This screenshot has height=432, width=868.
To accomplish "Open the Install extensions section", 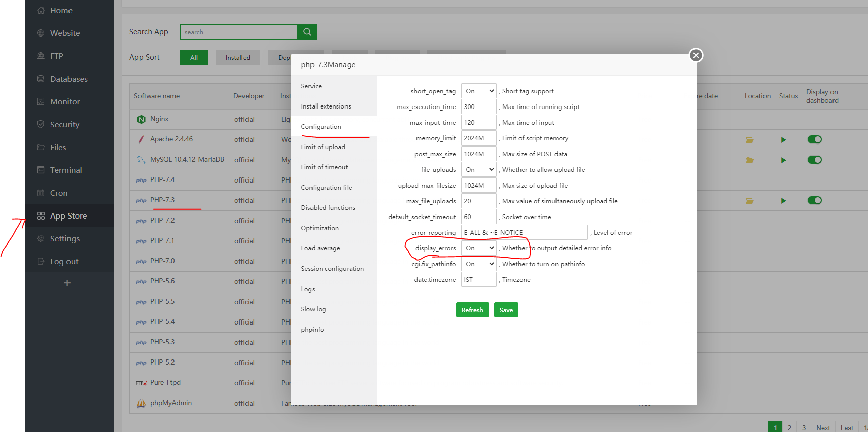I will pyautogui.click(x=326, y=106).
